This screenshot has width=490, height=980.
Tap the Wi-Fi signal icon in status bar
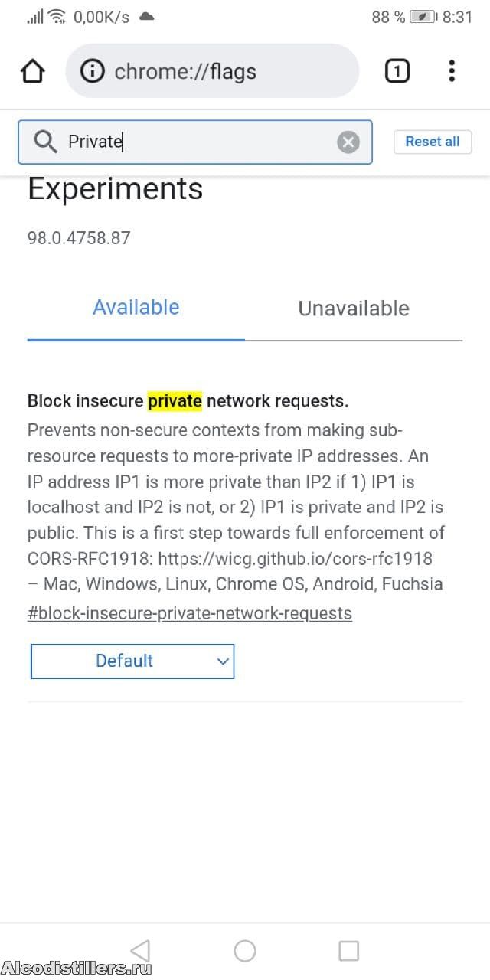pos(57,17)
